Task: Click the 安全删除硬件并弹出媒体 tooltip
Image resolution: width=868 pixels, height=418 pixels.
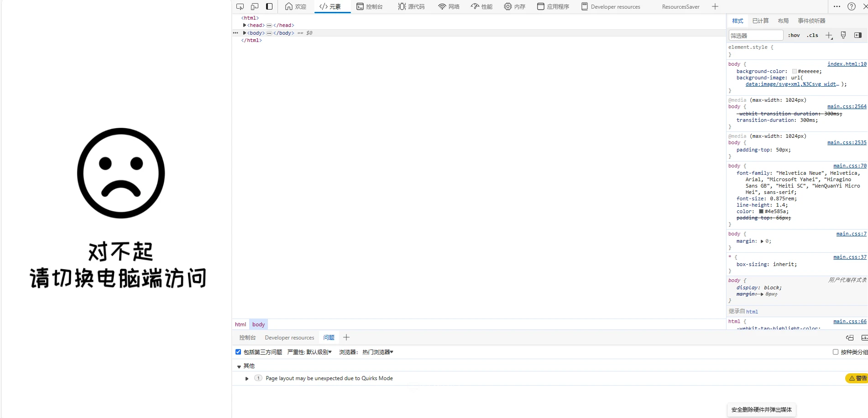Action: coord(761,410)
